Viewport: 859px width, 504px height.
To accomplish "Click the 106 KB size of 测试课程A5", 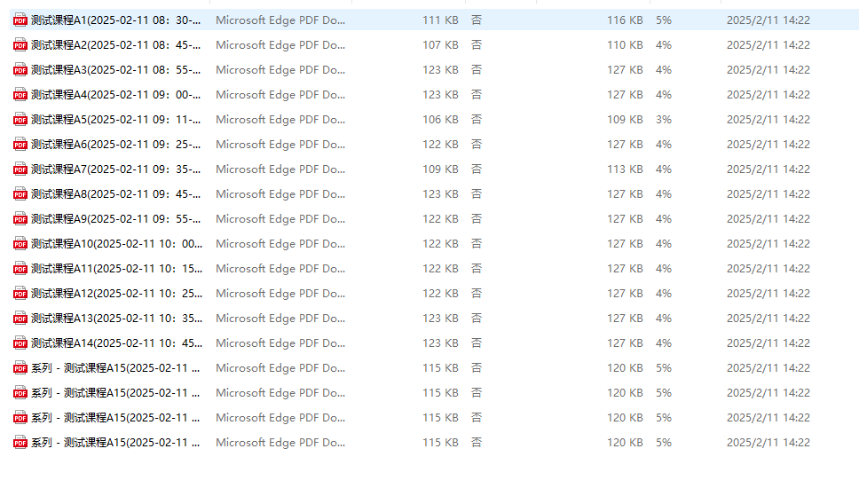I will 440,120.
